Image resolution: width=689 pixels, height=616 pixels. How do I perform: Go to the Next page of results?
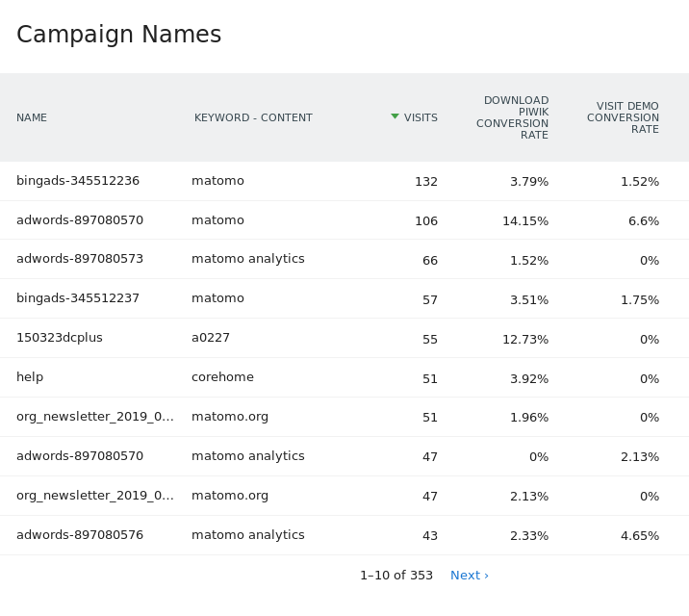click(469, 576)
